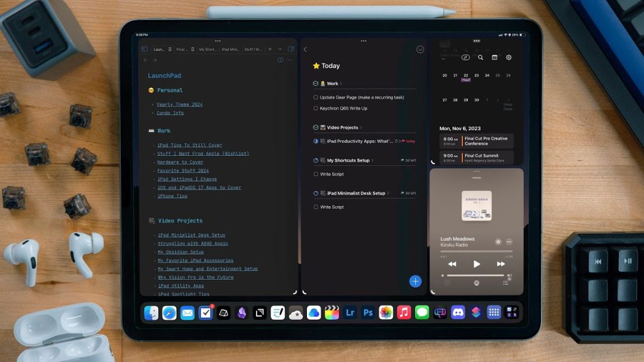This screenshot has width=644, height=362.
Task: Open Safari from the dock
Action: [x=169, y=313]
